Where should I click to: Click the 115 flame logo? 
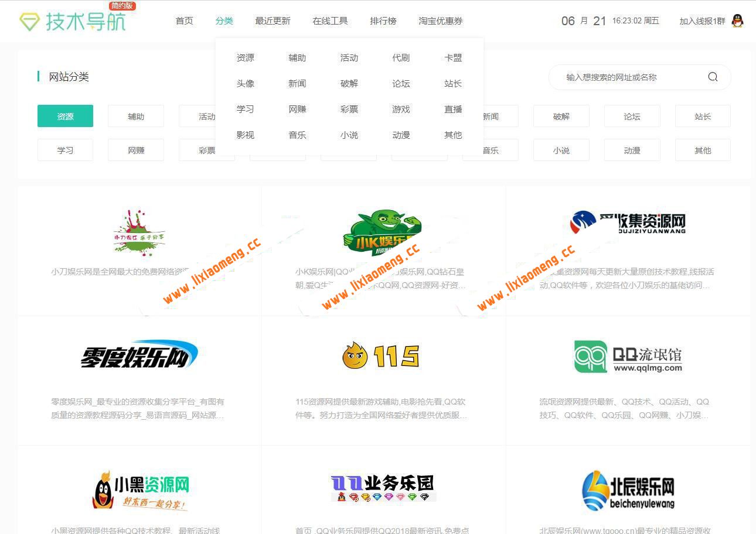pos(381,354)
